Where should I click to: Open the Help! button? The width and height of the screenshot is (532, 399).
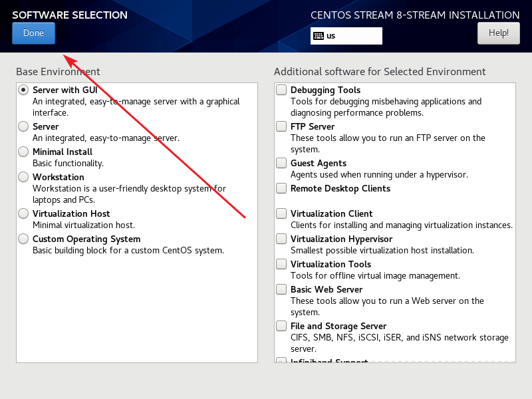tap(498, 33)
